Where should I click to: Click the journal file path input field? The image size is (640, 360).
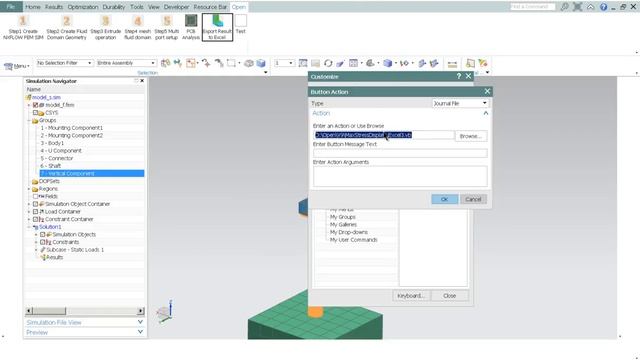point(384,135)
